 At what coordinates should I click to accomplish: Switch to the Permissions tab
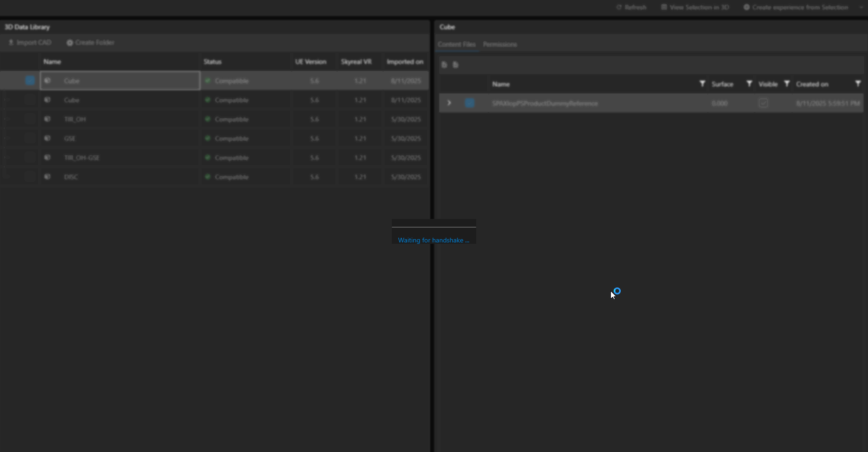point(499,44)
